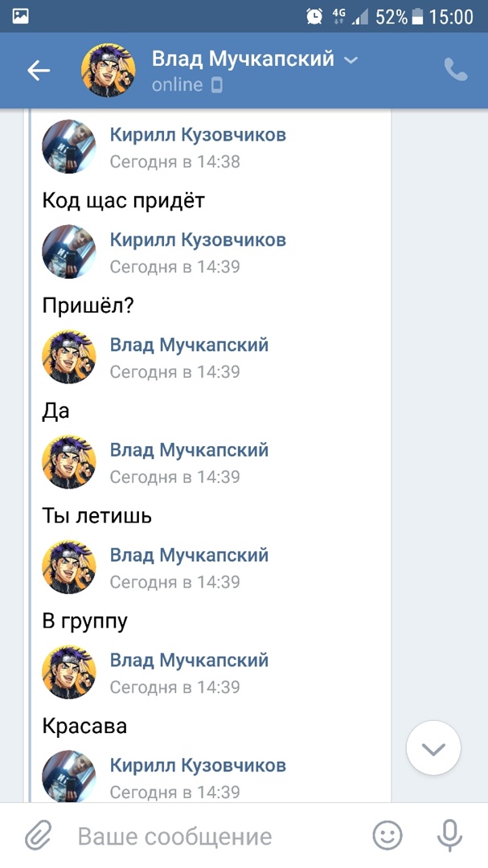Open Влад Мучкапский name above "Да" message
The image size is (488, 868).
click(189, 346)
